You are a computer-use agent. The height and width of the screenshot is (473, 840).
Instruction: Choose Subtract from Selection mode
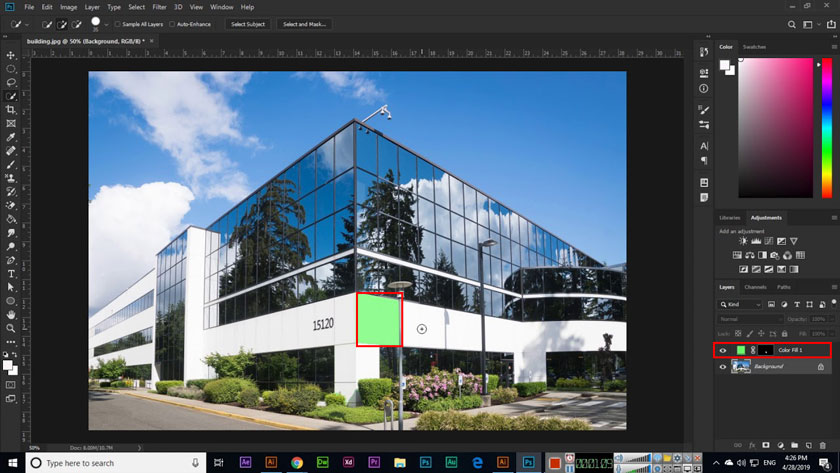[x=77, y=24]
